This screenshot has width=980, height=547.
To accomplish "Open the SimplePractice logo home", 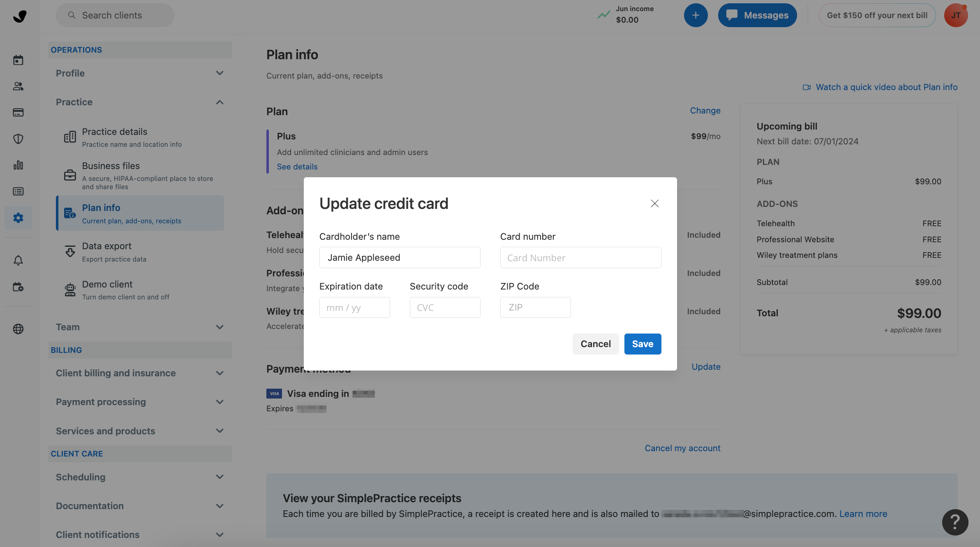I will tap(19, 16).
